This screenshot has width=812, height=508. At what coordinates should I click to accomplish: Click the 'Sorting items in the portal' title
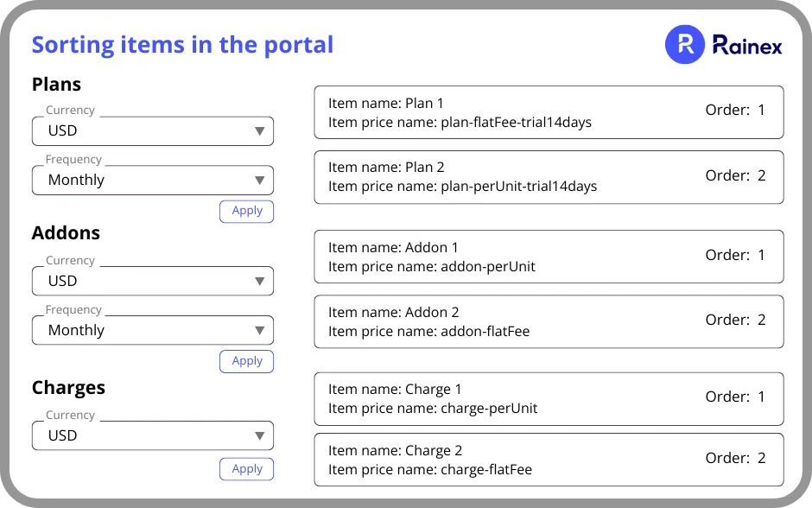click(x=183, y=45)
